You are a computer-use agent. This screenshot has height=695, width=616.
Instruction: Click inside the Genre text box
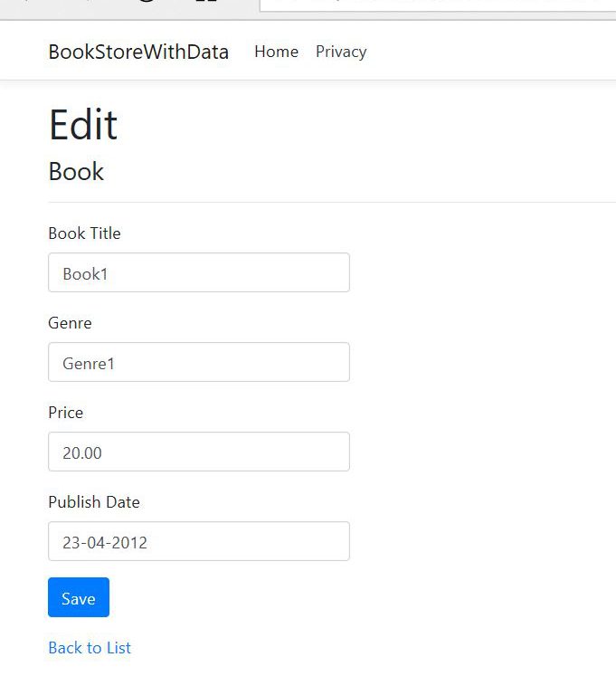click(198, 362)
